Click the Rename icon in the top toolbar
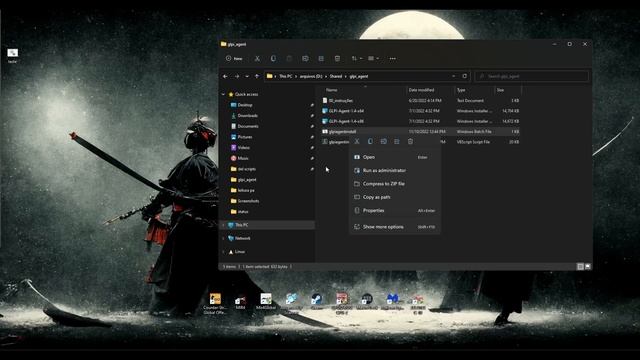640x360 pixels. coord(305,58)
